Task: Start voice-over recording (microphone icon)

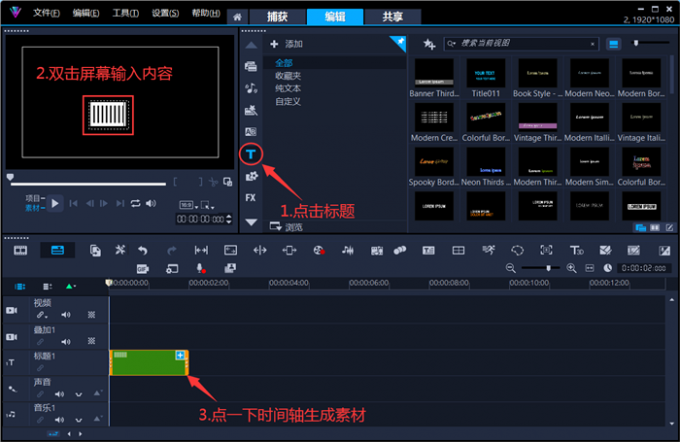Action: pos(201,269)
